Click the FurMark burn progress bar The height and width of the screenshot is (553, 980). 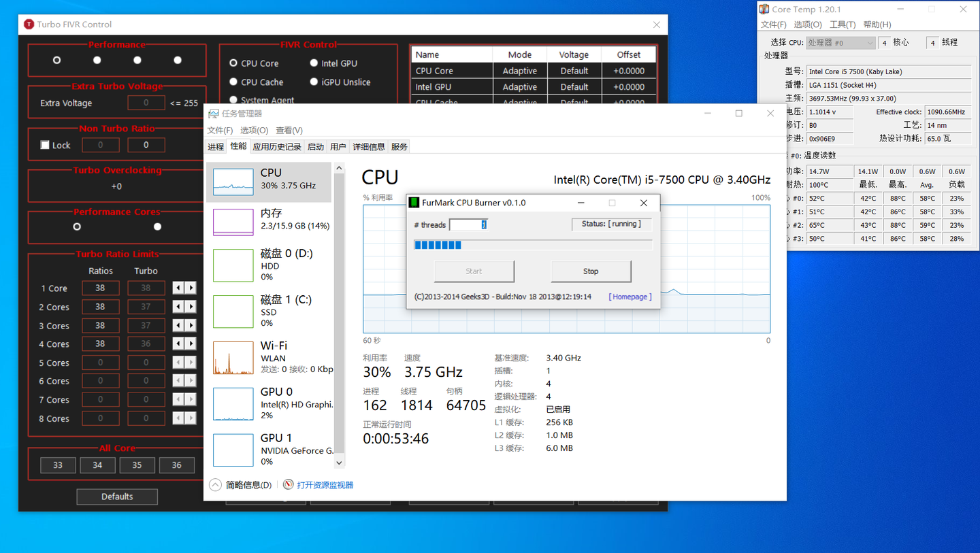(534, 245)
